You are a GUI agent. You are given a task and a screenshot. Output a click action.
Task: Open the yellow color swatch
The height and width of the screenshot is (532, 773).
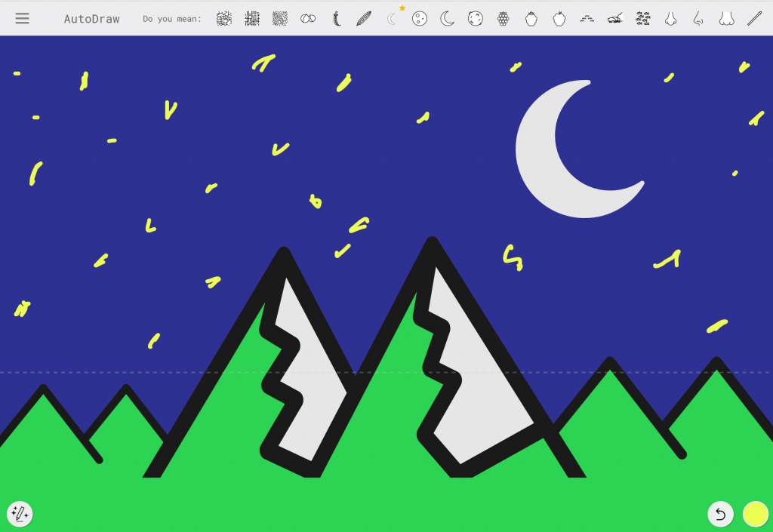(755, 514)
